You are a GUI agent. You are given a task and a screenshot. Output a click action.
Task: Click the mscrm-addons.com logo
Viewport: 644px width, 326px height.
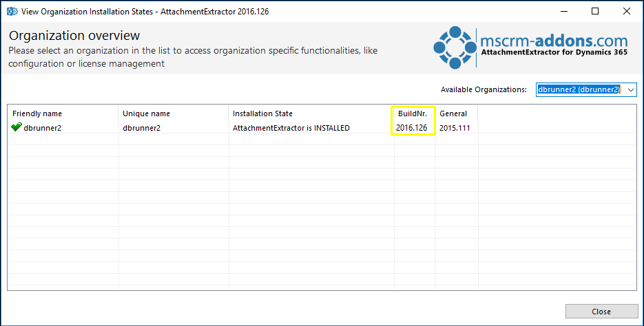[530, 47]
